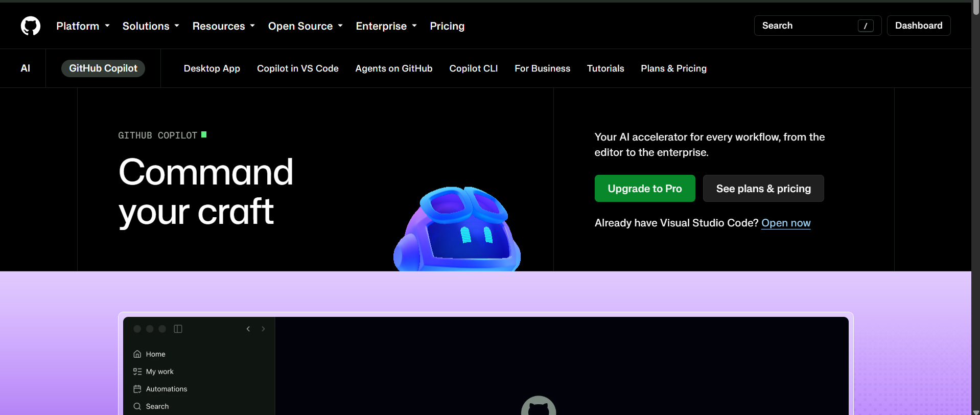The image size is (980, 415).
Task: Click the "Command your craft" headline
Action: tap(206, 192)
